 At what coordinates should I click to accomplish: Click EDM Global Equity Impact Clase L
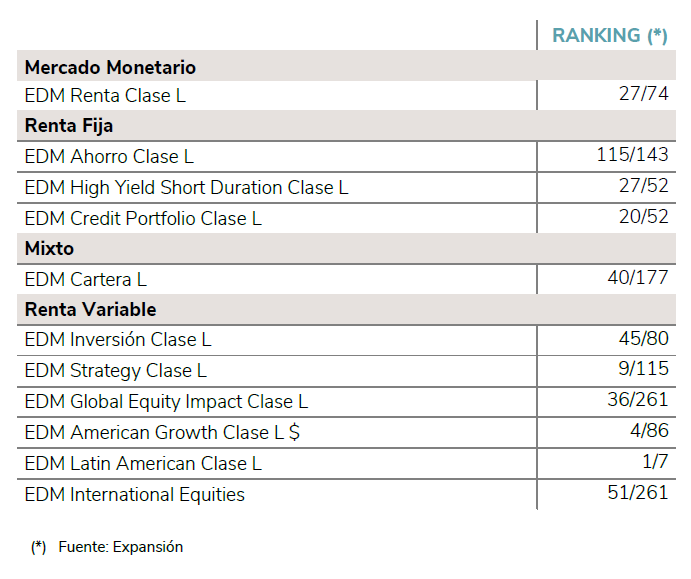(166, 402)
